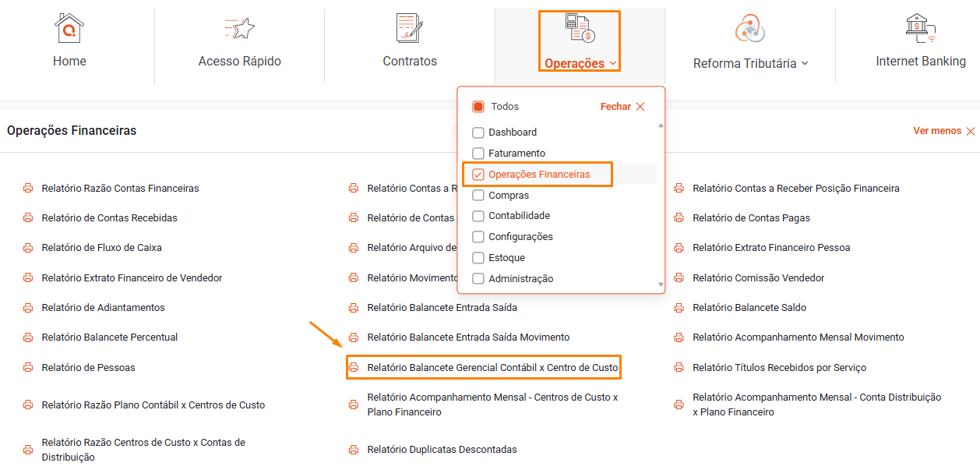The width and height of the screenshot is (980, 470).
Task: Click printer icon beside Relatório Comissão Vendedor
Action: click(679, 278)
